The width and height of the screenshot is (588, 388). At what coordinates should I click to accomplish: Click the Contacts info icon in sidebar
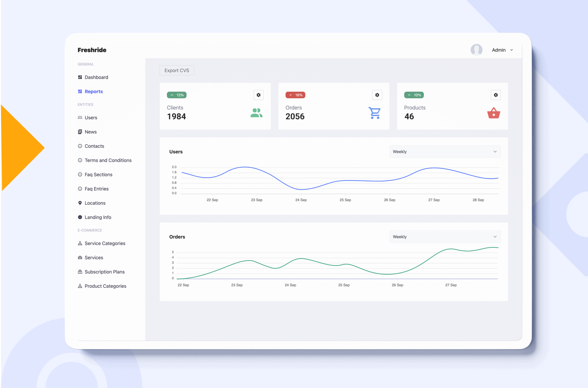80,146
